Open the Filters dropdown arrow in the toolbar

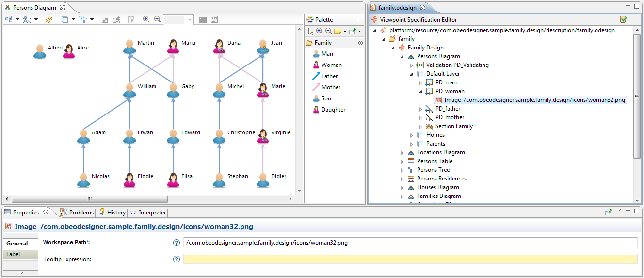pos(92,20)
